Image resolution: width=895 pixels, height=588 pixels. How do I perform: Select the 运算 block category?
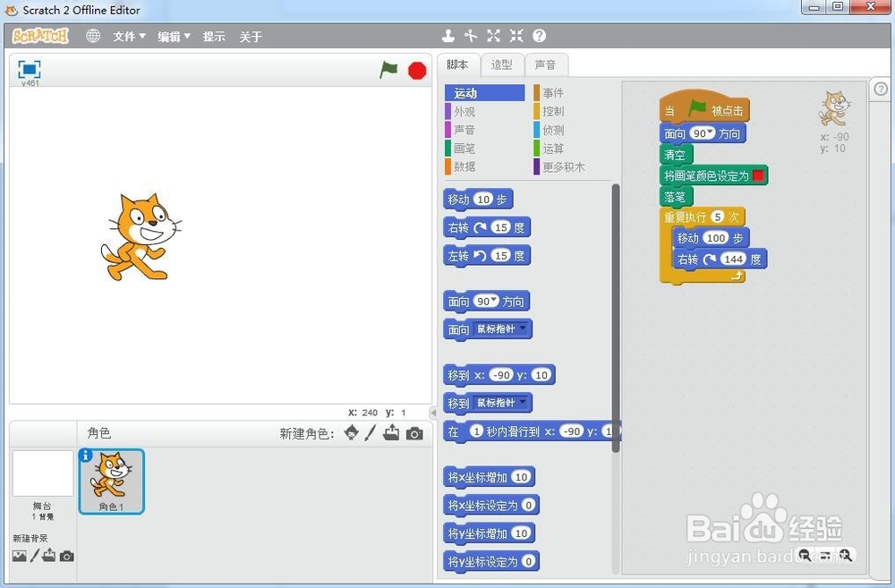[572, 149]
